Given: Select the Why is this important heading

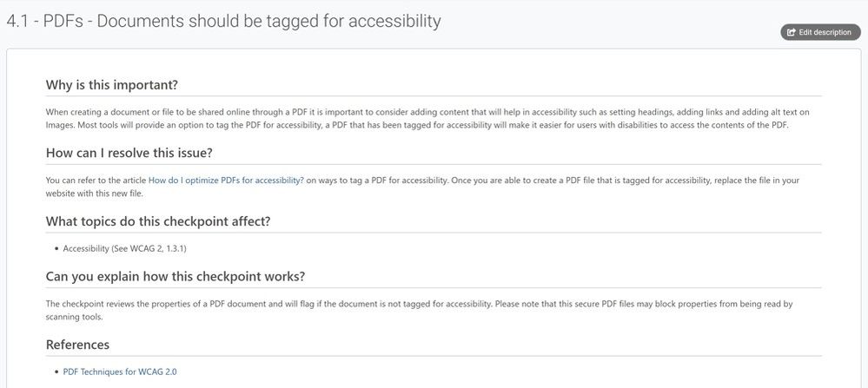Looking at the screenshot, I should (x=112, y=85).
